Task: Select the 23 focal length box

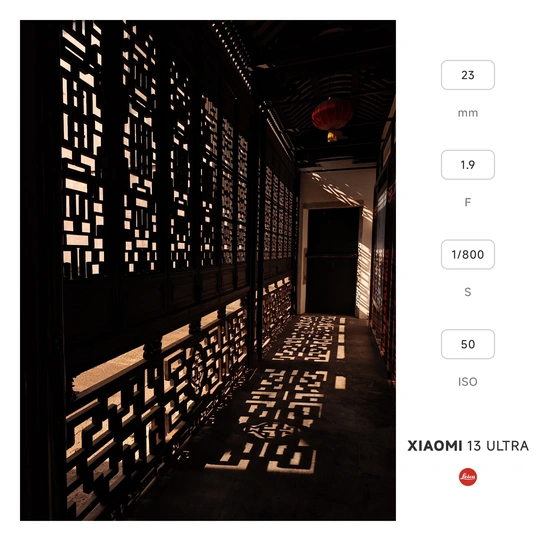Action: [468, 75]
